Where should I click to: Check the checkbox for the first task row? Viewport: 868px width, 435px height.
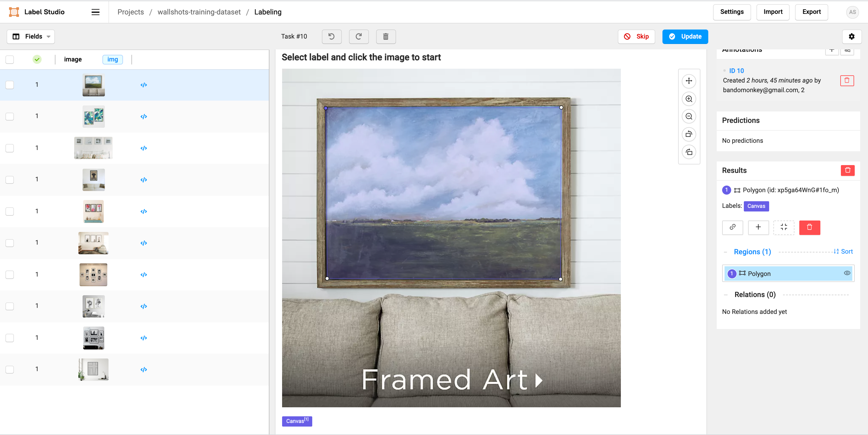pos(10,85)
